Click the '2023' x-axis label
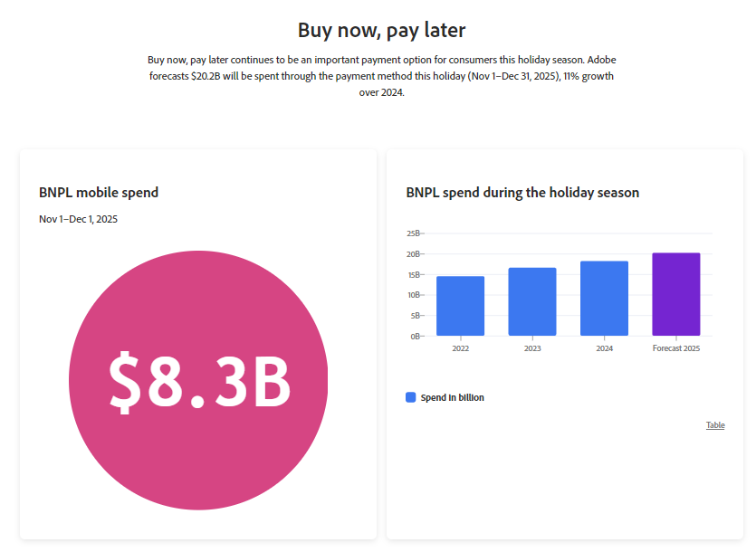The height and width of the screenshot is (552, 756). (532, 348)
